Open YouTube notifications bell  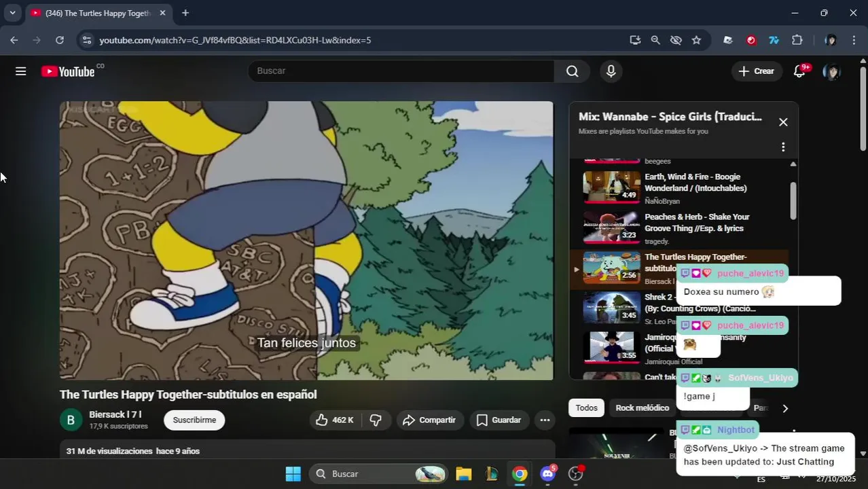pyautogui.click(x=799, y=71)
